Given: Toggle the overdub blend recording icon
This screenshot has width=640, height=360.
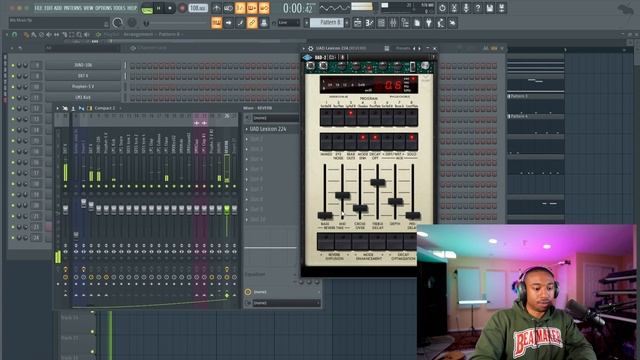Looking at the screenshot, I should point(252,8).
